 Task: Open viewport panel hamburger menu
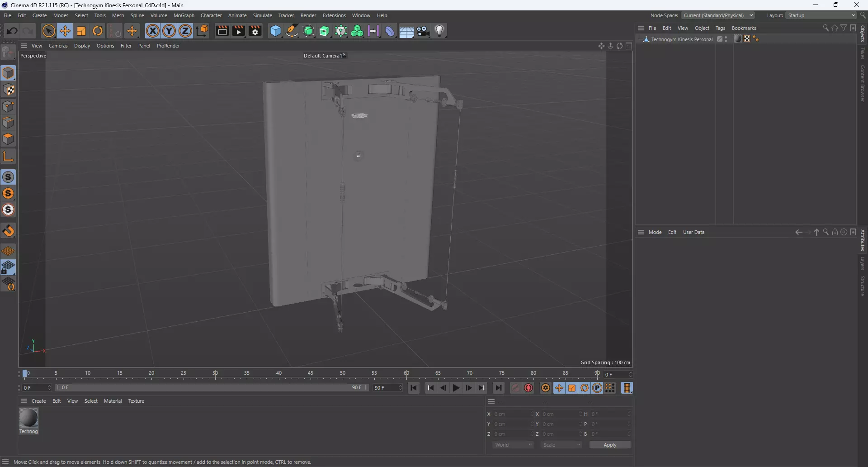[x=24, y=46]
